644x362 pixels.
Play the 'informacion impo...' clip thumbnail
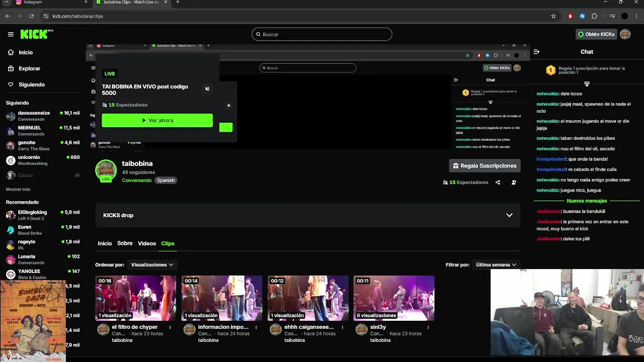(x=222, y=298)
